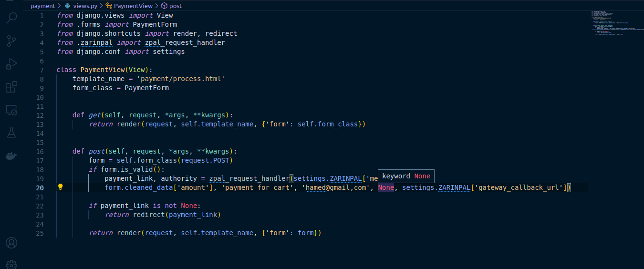The image size is (644, 269).
Task: Click the lightbulb code action on line 20
Action: pos(61,187)
